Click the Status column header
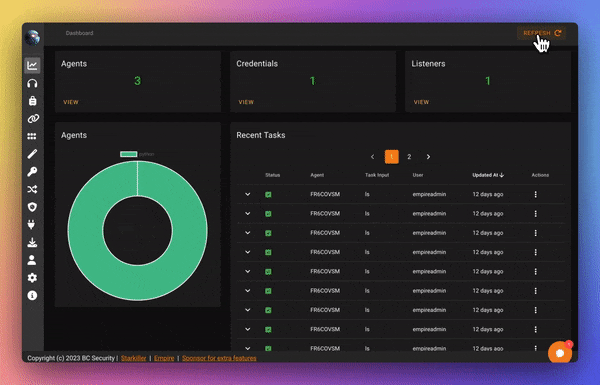600x385 pixels. pyautogui.click(x=272, y=175)
